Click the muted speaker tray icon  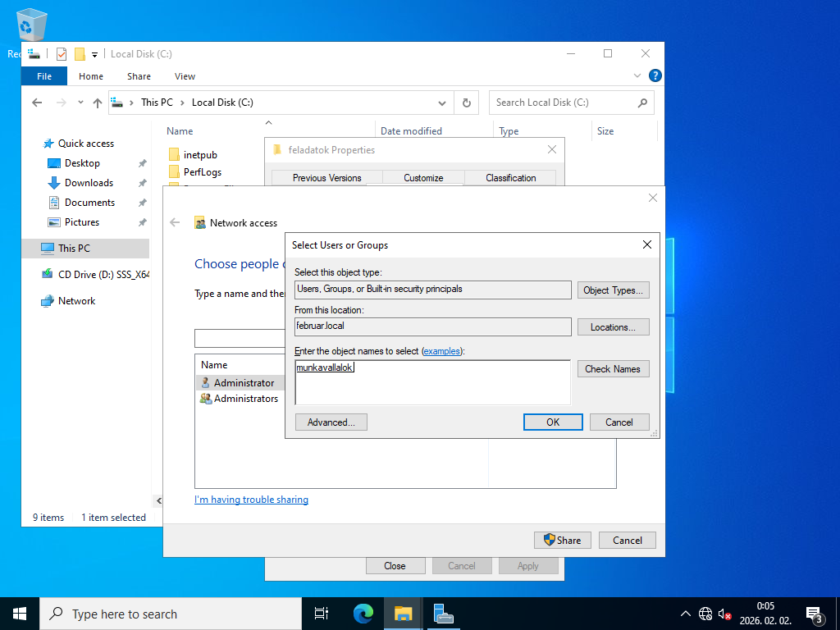click(724, 614)
